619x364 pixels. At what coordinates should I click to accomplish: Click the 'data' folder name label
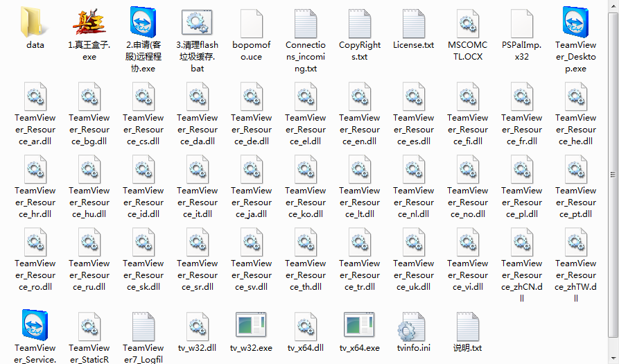pos(35,45)
